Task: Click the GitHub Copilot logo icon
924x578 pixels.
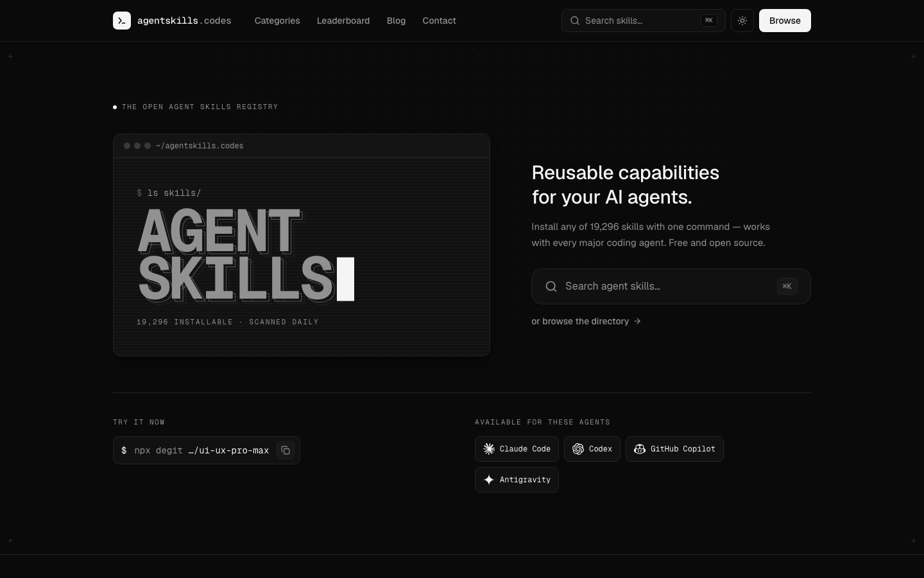Action: point(640,449)
